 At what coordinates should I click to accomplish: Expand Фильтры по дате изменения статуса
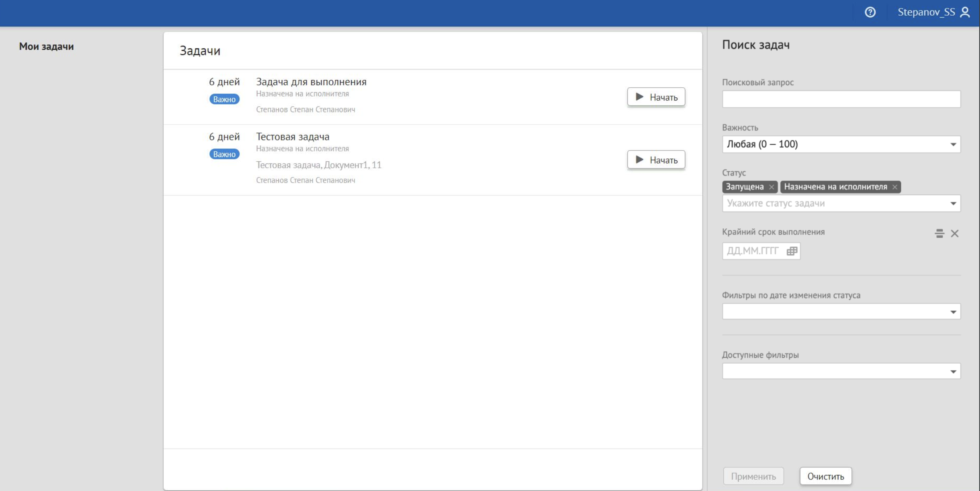pos(953,312)
